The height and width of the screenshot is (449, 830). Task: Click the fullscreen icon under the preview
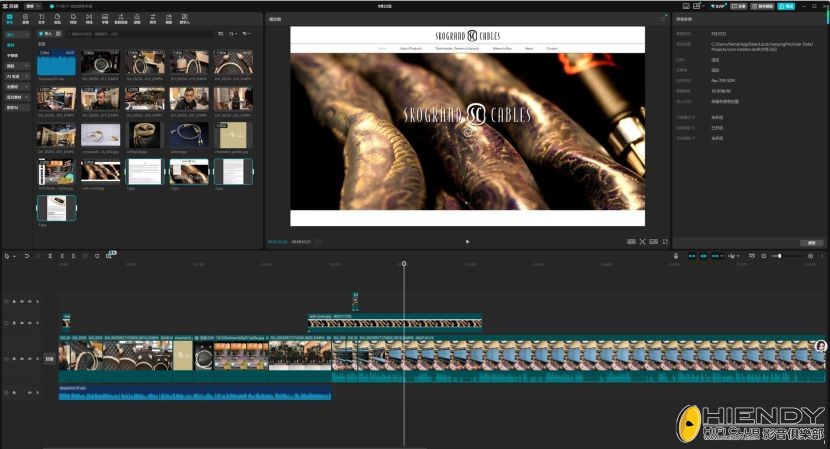click(x=665, y=242)
